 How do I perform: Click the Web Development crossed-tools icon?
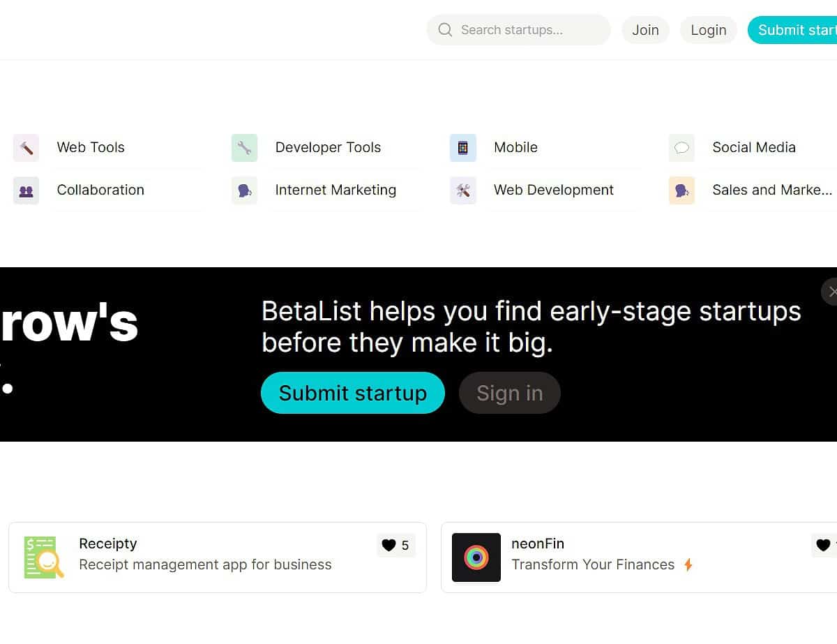(462, 190)
